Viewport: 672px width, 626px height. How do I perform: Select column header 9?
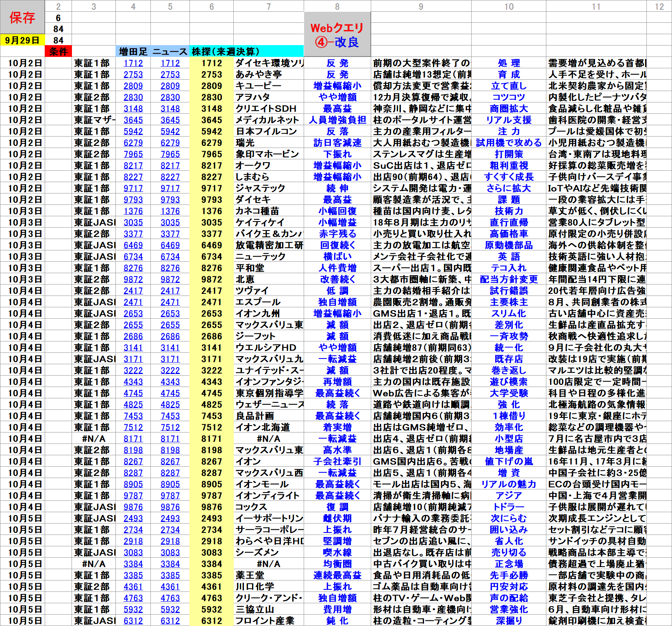click(421, 6)
